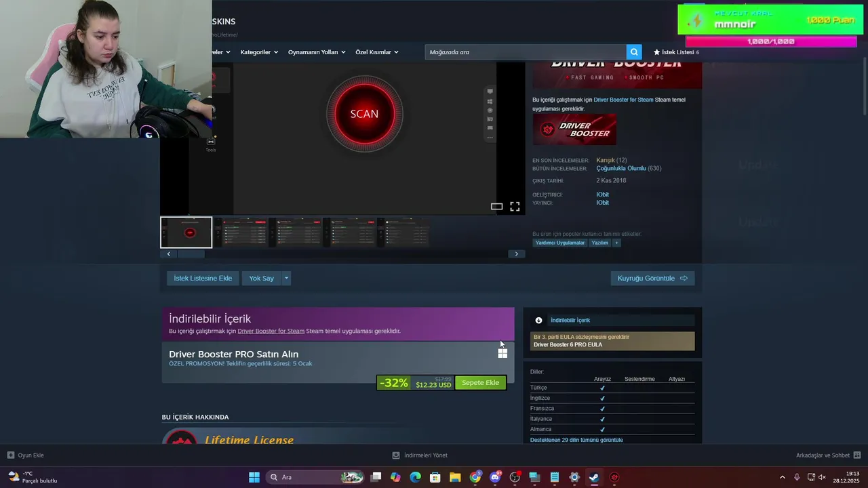Add another tag with the plus button
The width and height of the screenshot is (868, 488).
[x=616, y=243]
